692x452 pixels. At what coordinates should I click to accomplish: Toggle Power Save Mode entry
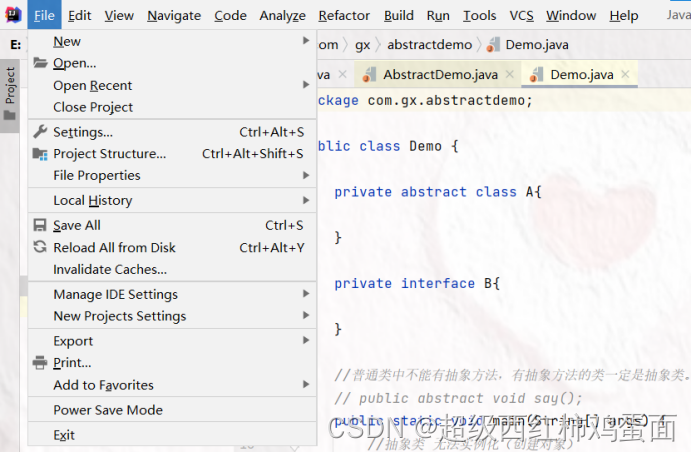point(172,410)
